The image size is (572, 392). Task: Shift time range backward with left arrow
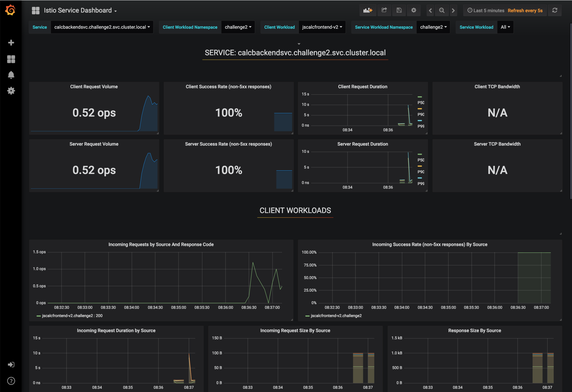(x=430, y=10)
